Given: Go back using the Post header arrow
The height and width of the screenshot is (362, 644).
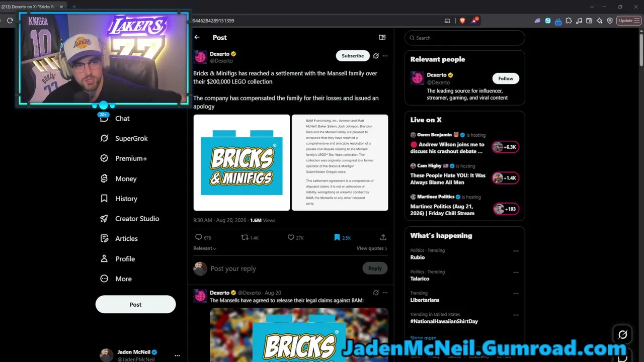Looking at the screenshot, I should pos(197,38).
